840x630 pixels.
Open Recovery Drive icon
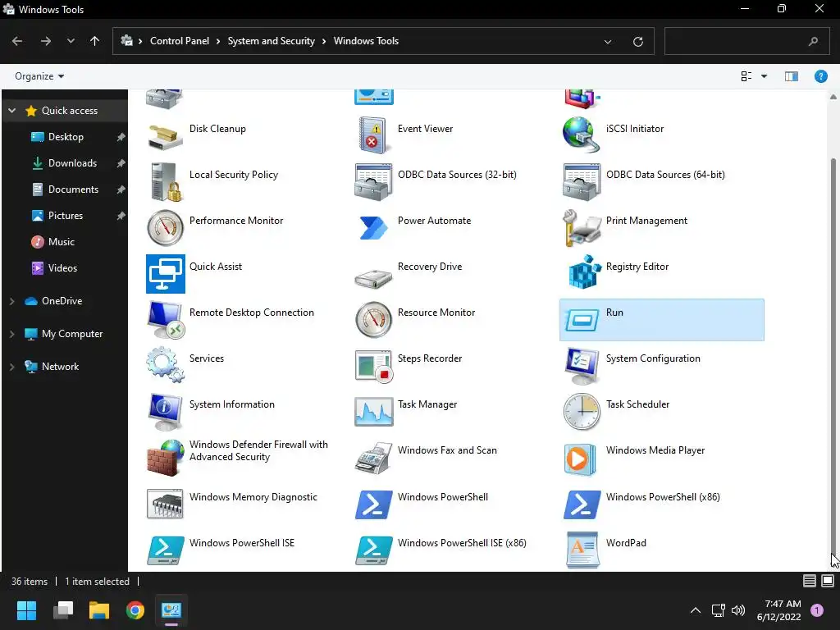[373, 279]
